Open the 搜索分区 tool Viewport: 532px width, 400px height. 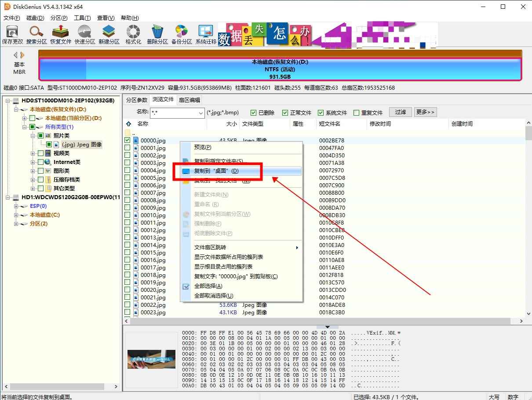coord(36,35)
